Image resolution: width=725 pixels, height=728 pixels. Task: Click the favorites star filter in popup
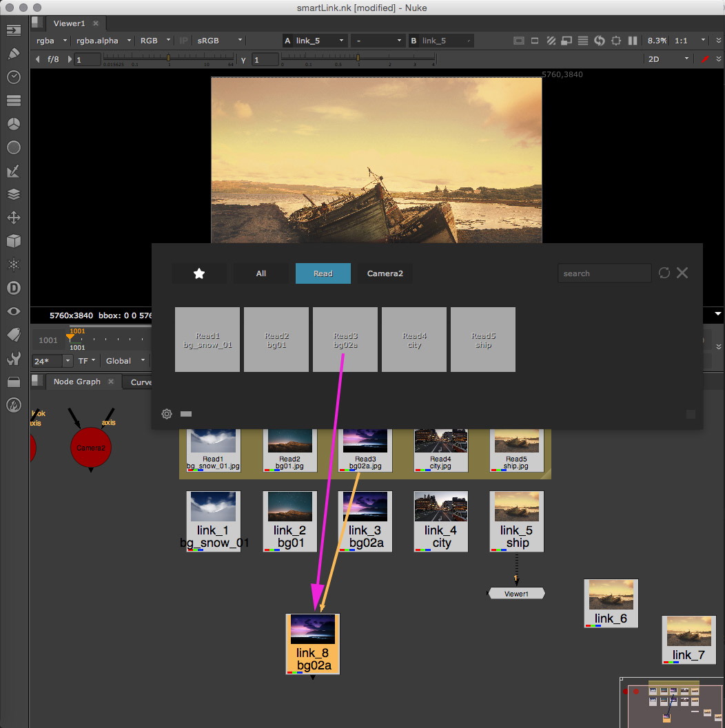click(199, 273)
